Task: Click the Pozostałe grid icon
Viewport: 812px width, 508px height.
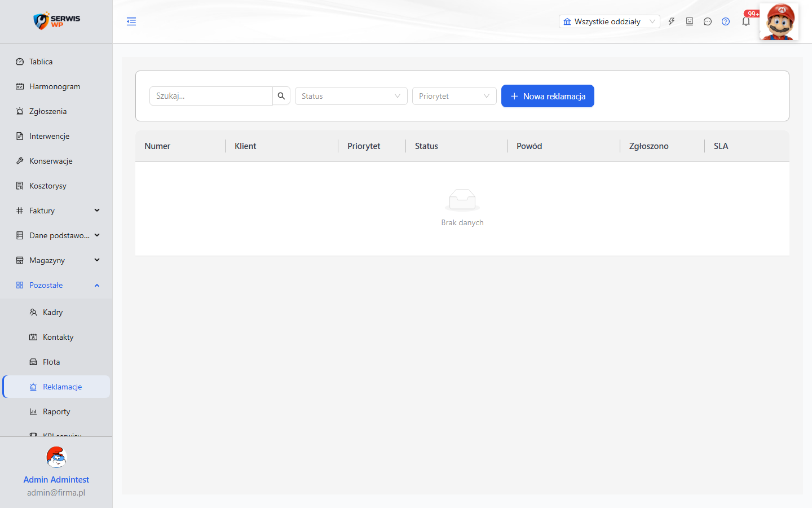Action: [x=20, y=285]
